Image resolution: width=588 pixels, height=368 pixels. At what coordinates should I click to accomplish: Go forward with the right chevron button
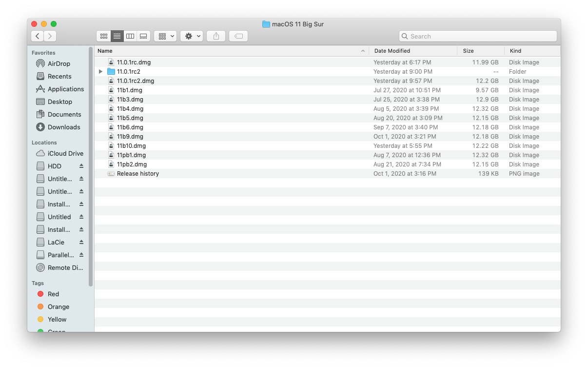(x=50, y=36)
